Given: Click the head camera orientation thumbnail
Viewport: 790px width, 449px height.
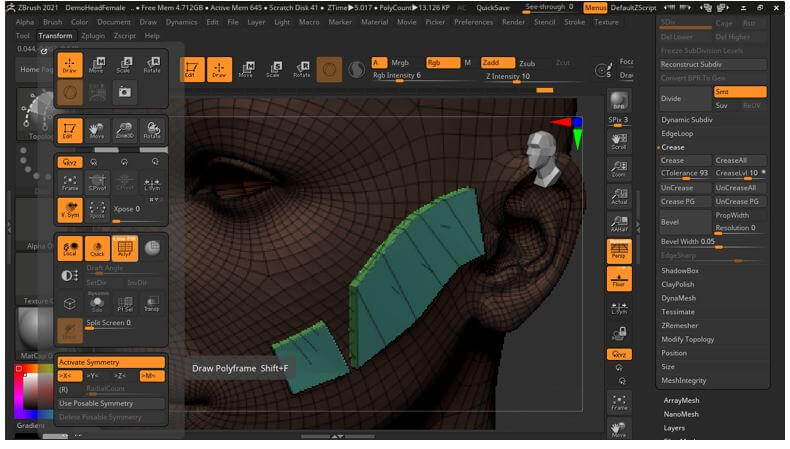Looking at the screenshot, I should (542, 159).
